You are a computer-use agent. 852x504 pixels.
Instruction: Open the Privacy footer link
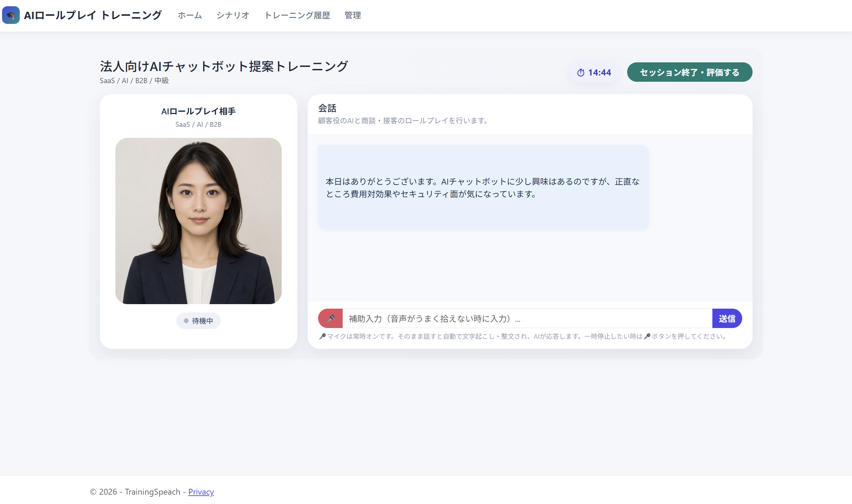pos(201,492)
